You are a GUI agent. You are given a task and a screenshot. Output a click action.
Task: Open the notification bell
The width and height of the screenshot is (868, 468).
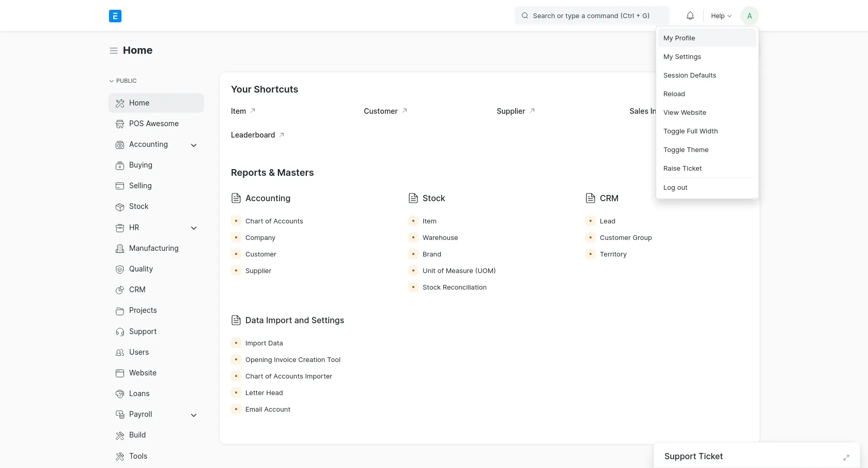coord(690,16)
